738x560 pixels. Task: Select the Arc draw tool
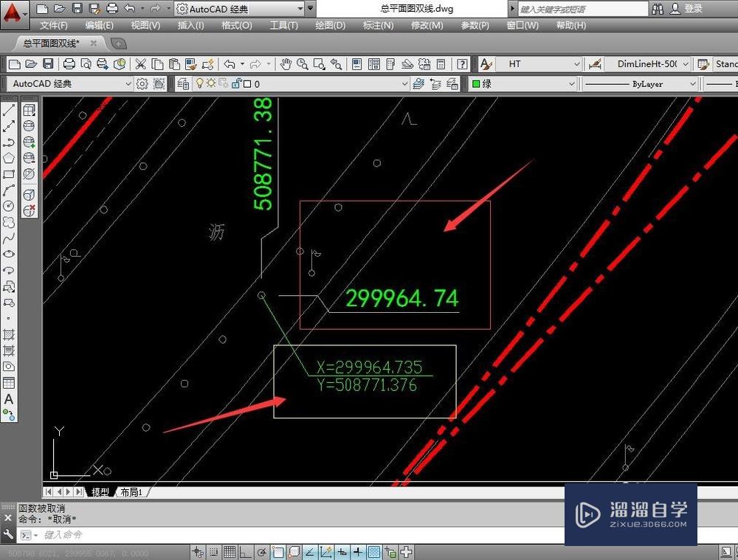8,190
